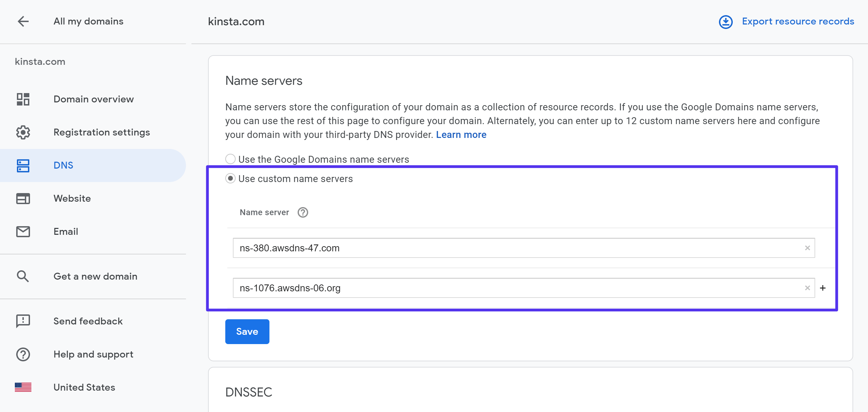Click the Email icon in sidebar
868x412 pixels.
pos(23,231)
